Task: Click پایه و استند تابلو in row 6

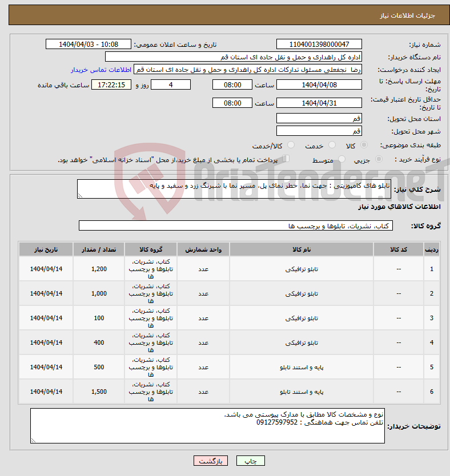Action: 302,392
